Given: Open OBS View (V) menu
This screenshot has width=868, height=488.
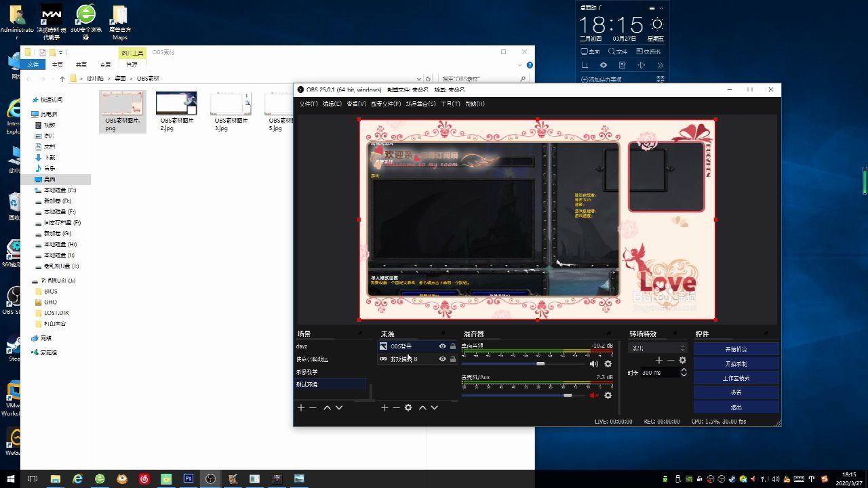Looking at the screenshot, I should click(357, 104).
